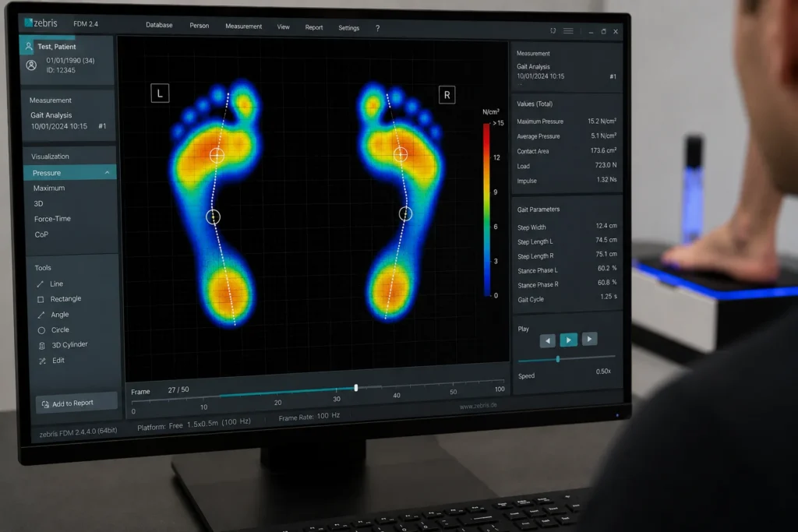Click the Maximum Pressure value 15.2 N/cm²
798x532 pixels.
pyautogui.click(x=602, y=121)
